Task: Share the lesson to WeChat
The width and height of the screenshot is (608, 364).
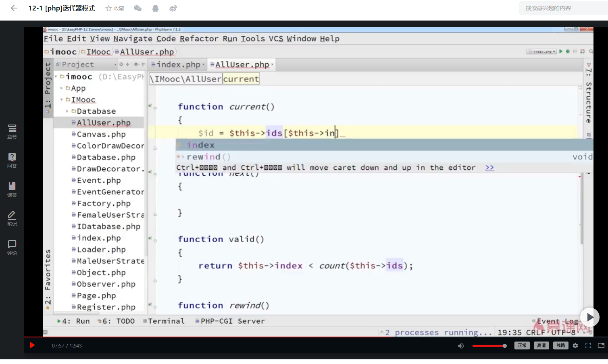Action: point(137,8)
